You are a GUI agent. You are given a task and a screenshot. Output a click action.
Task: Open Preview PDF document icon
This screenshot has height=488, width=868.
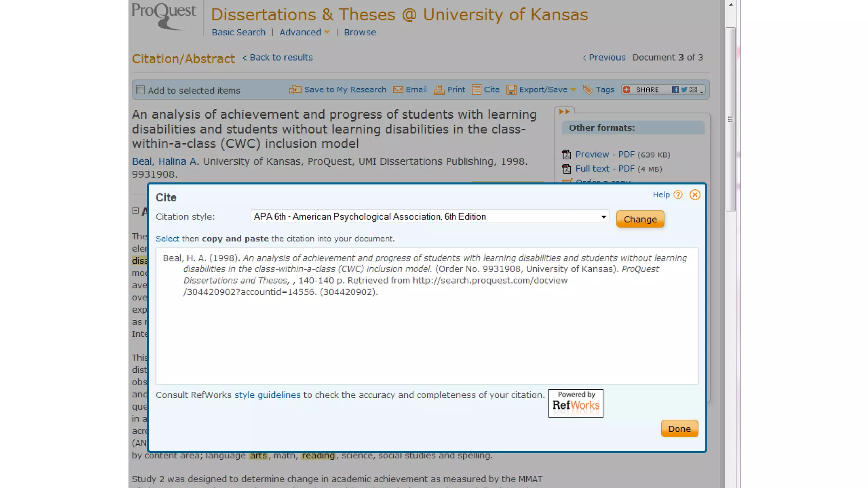coord(566,155)
